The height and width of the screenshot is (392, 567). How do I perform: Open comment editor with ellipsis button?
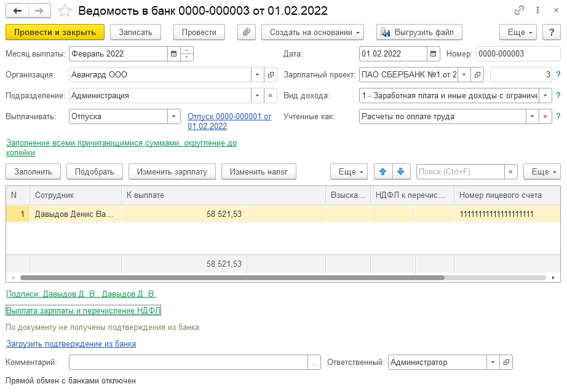(314, 362)
